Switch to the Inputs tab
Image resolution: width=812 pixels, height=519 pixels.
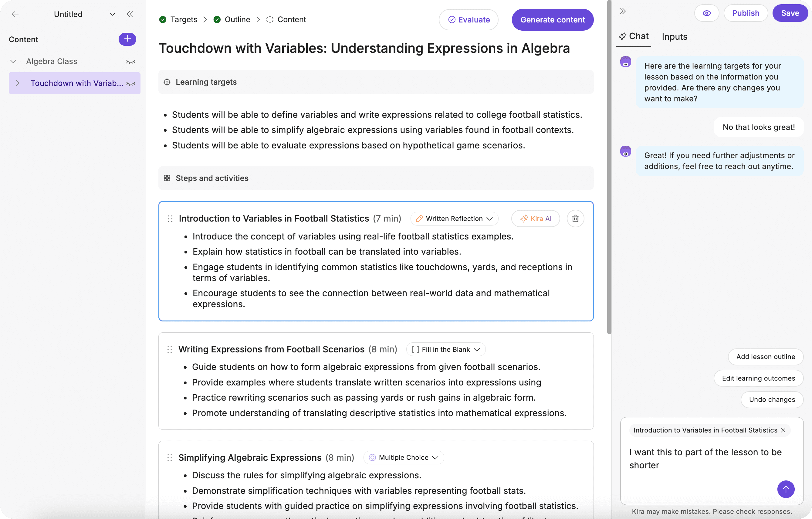pos(674,36)
